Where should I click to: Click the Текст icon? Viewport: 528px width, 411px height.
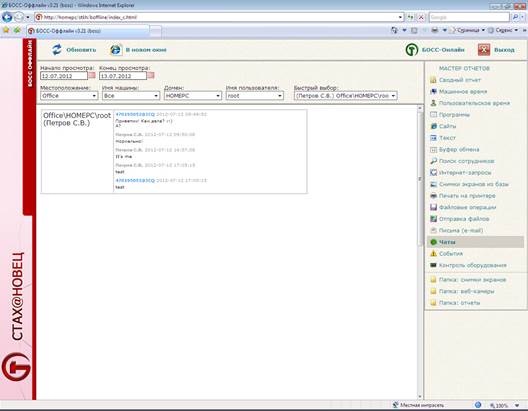pyautogui.click(x=433, y=138)
